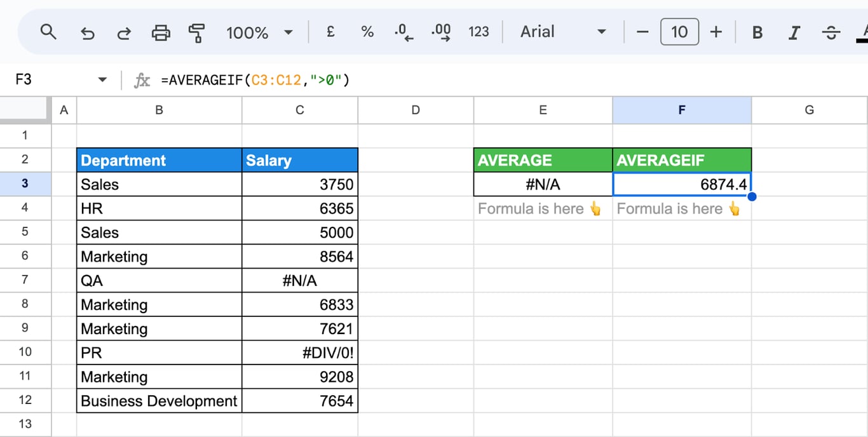Select row 7 header

[25, 279]
